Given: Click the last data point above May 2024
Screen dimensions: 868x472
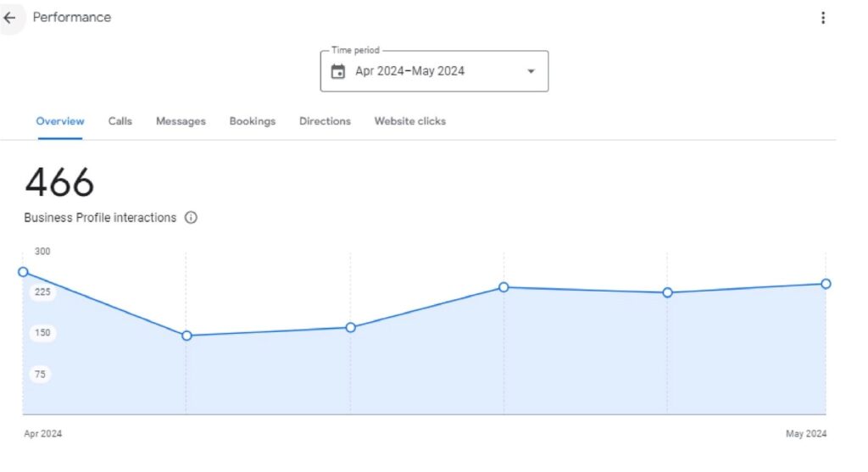Looking at the screenshot, I should point(826,284).
